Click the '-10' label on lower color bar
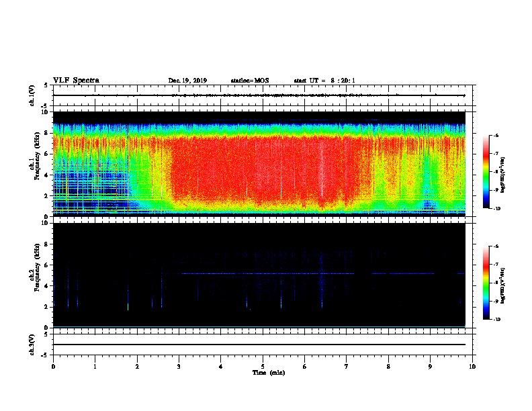The height and width of the screenshot is (411, 532). pyautogui.click(x=496, y=320)
